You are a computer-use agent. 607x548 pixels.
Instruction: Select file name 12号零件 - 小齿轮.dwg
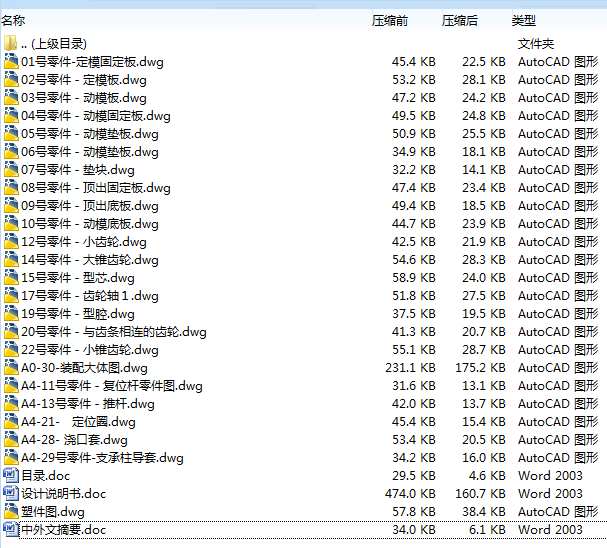84,242
